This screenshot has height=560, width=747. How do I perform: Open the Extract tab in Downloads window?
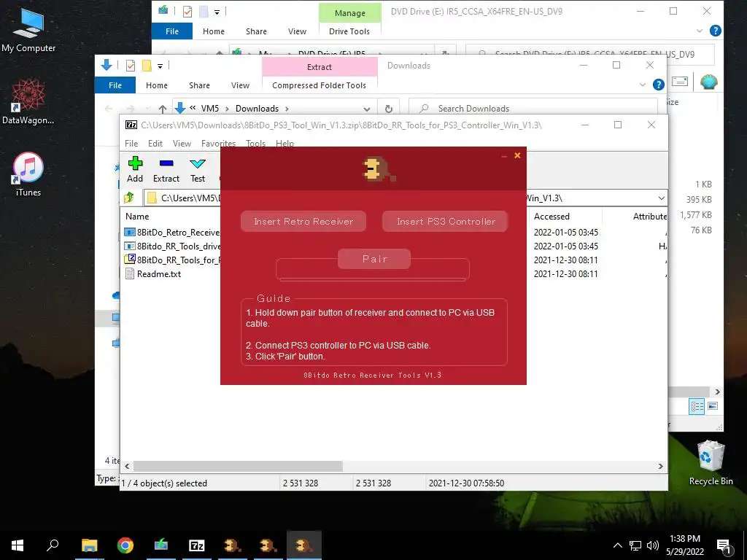click(x=320, y=67)
